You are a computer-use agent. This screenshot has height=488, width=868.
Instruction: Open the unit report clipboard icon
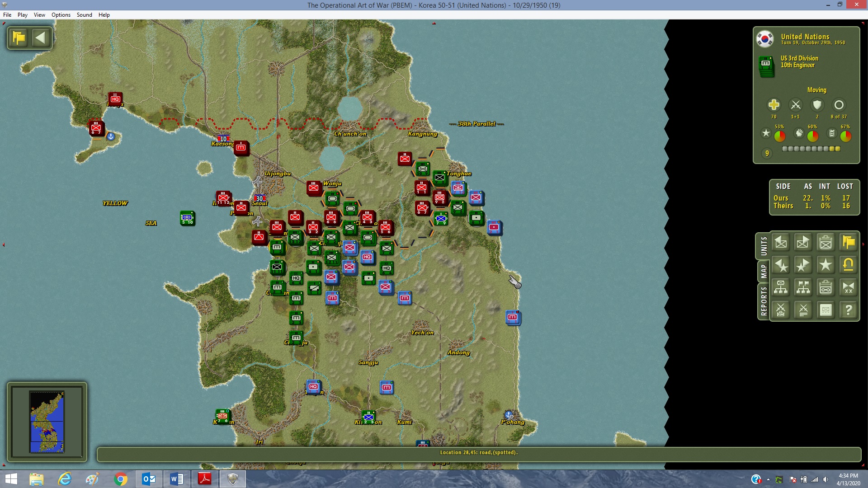[x=826, y=243]
